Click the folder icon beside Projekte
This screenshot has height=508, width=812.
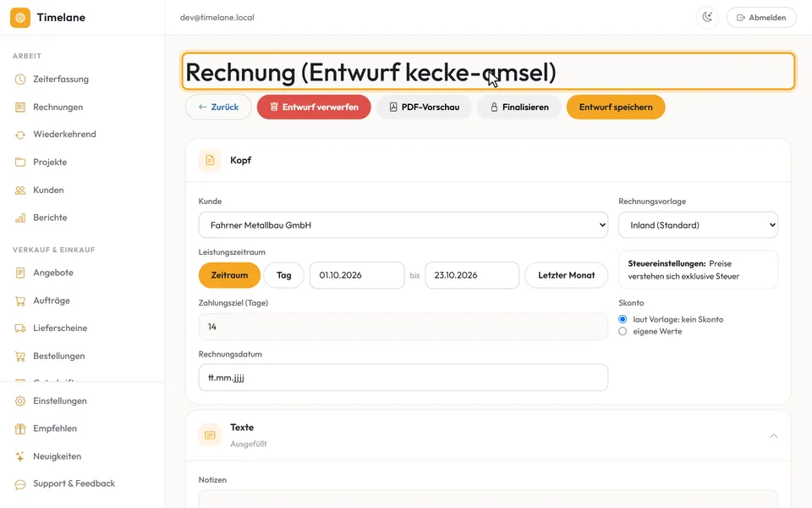20,163
